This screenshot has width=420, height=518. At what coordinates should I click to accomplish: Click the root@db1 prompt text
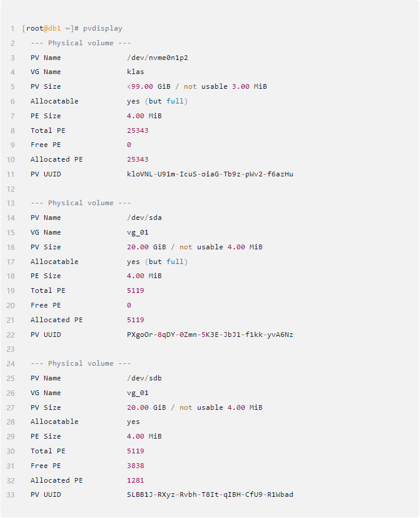point(44,29)
